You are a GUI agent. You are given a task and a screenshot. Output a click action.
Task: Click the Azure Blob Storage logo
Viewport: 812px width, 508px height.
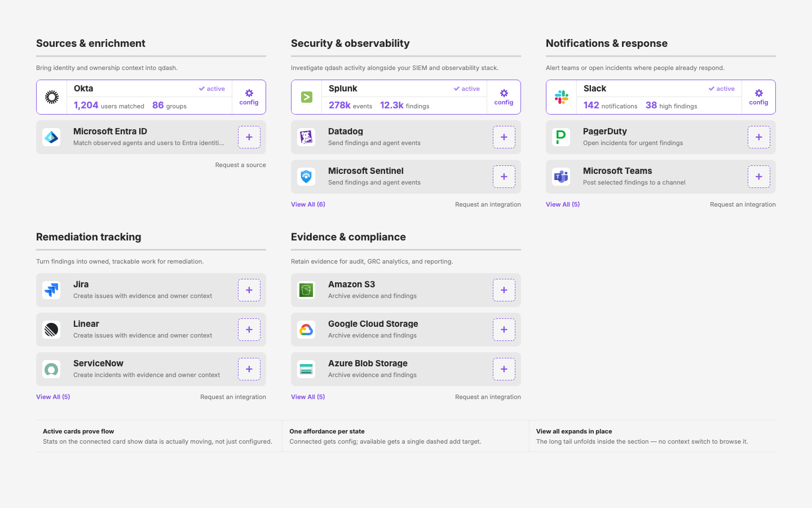(306, 369)
